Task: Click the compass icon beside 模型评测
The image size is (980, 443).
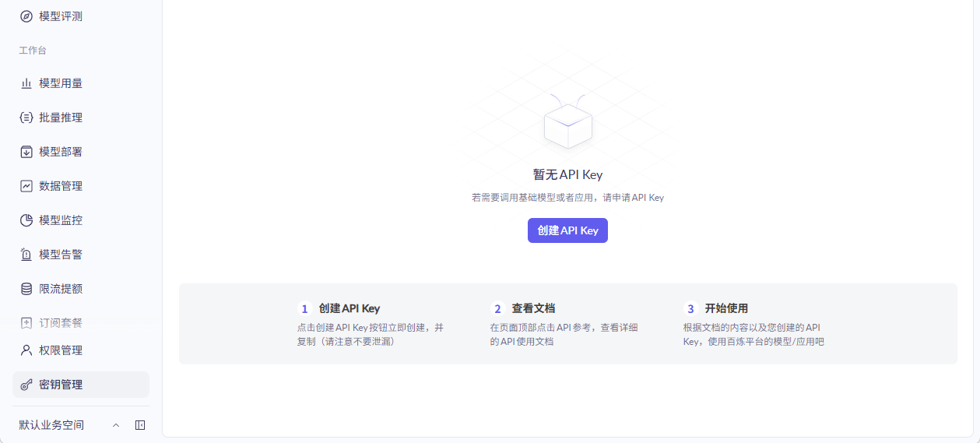Action: (x=26, y=16)
